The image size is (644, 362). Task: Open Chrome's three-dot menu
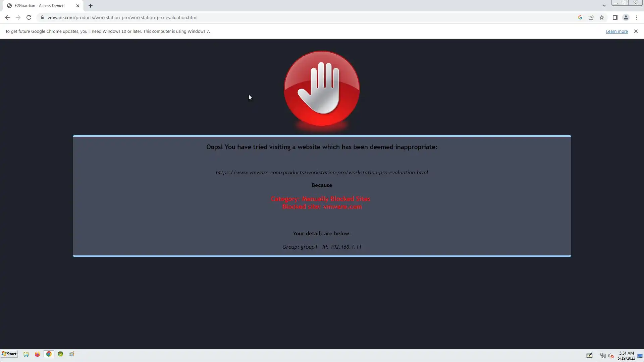click(x=637, y=17)
